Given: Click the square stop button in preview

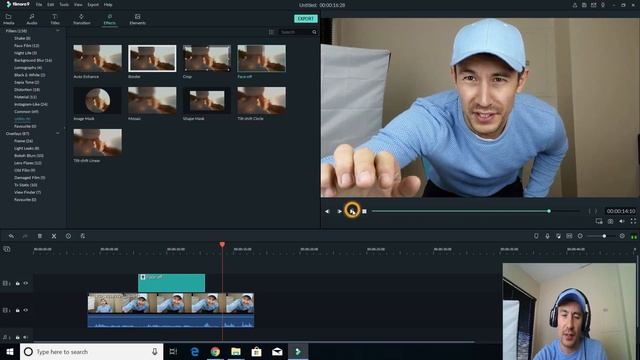Looking at the screenshot, I should point(364,211).
